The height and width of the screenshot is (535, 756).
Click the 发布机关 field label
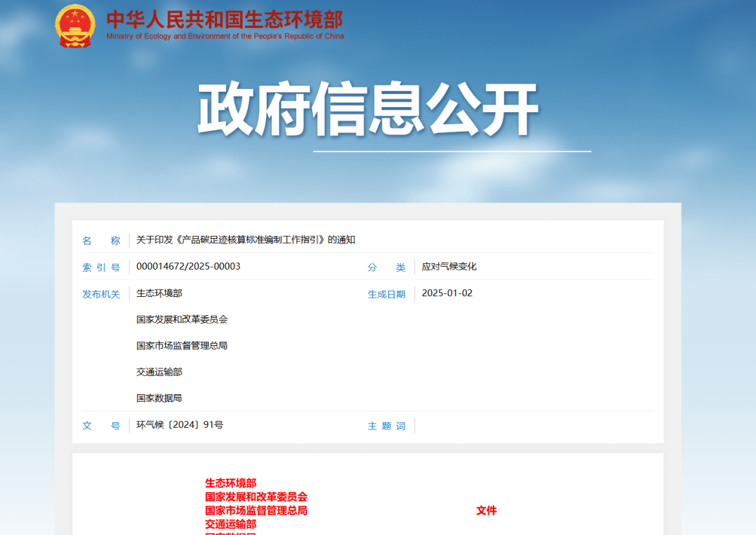point(101,294)
